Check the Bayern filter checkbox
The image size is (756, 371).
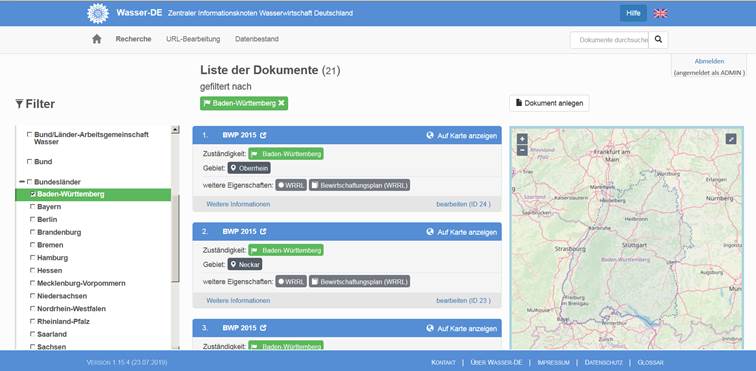[33, 207]
